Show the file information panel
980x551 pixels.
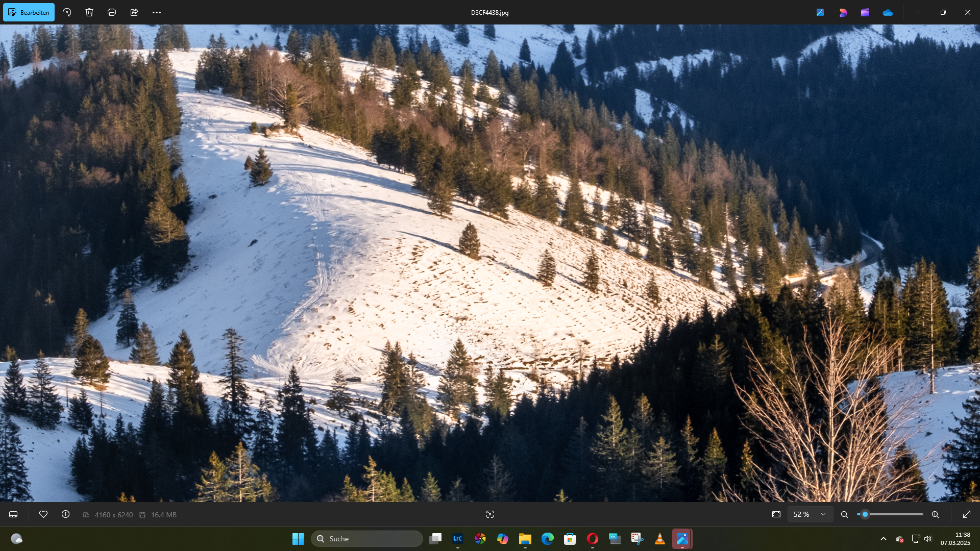[66, 514]
